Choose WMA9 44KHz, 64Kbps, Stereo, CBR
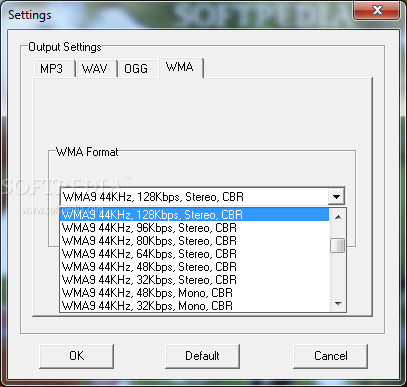 tap(195, 254)
